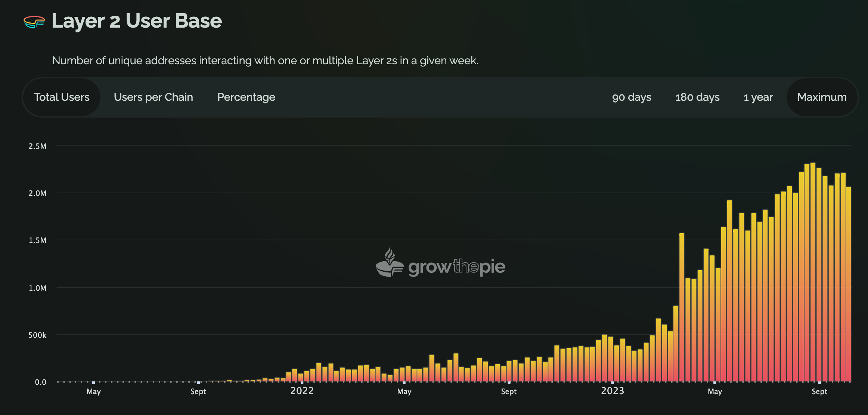
Task: Select the 1 year time range
Action: pos(758,97)
